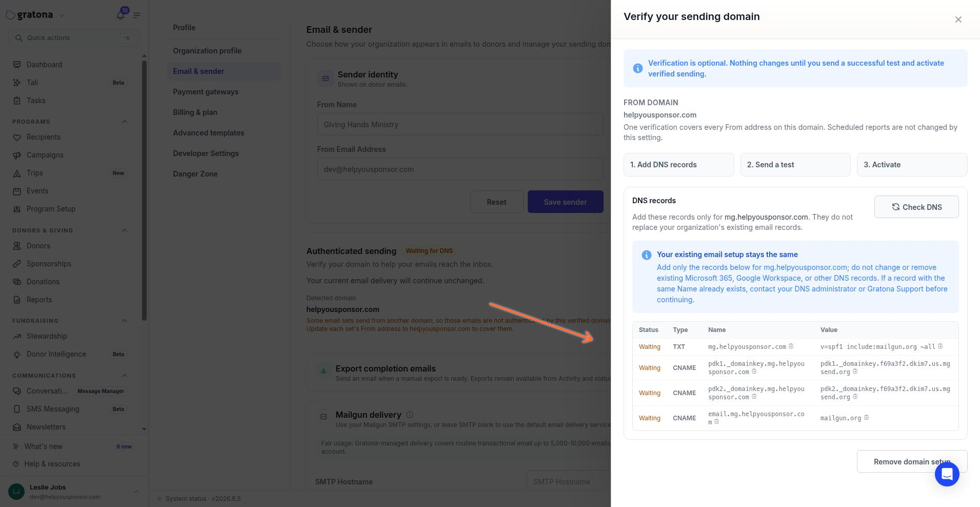The image size is (980, 507).
Task: Click the Reset button
Action: click(x=496, y=202)
